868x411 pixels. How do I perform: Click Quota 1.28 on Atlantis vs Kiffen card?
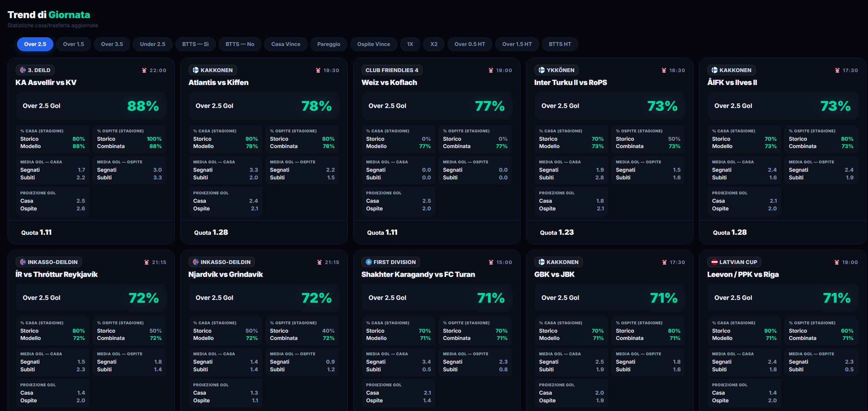pyautogui.click(x=211, y=232)
